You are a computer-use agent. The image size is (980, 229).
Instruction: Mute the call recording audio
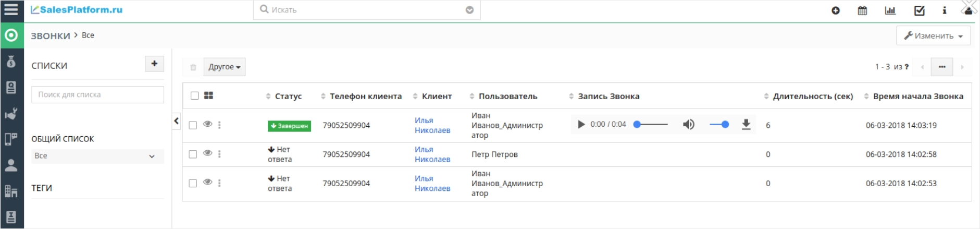(x=689, y=124)
